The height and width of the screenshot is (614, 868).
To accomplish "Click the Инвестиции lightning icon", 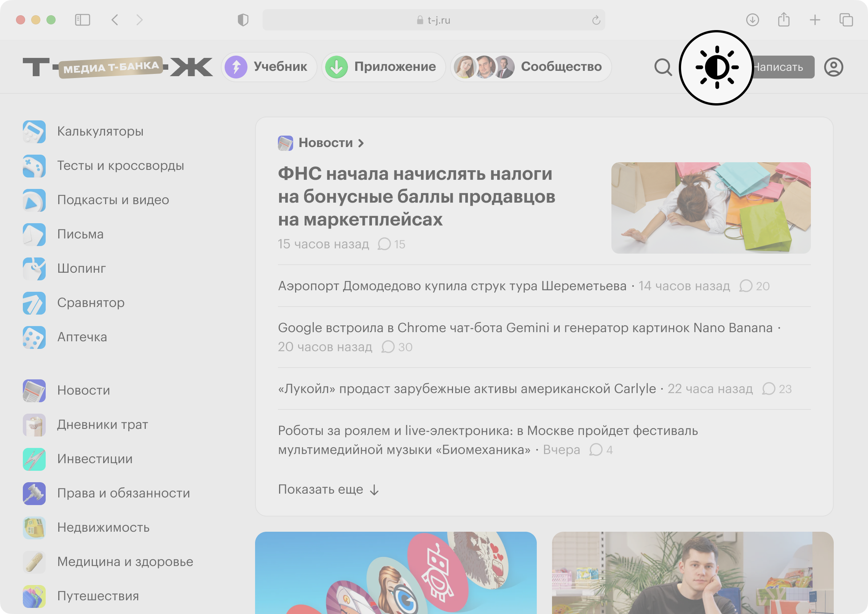I will pyautogui.click(x=34, y=459).
